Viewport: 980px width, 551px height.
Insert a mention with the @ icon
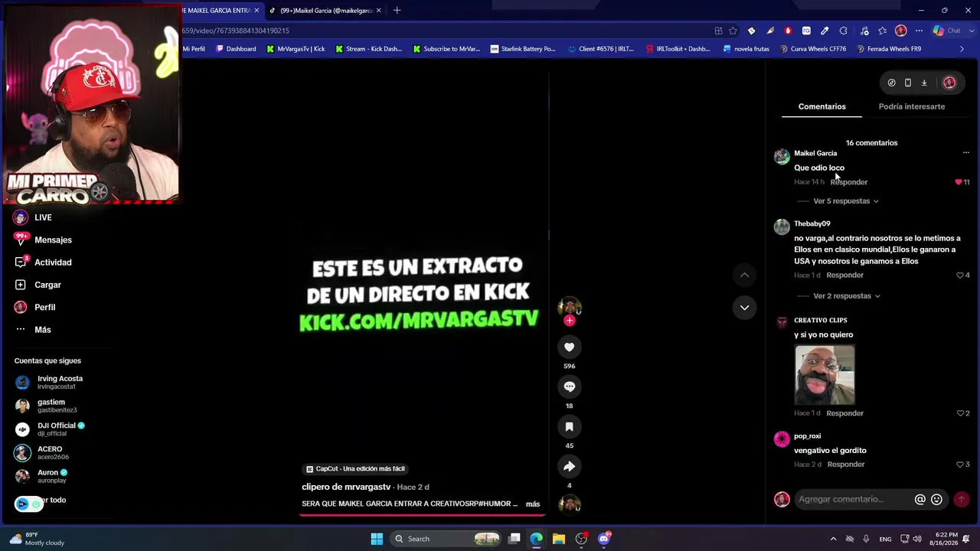(920, 499)
